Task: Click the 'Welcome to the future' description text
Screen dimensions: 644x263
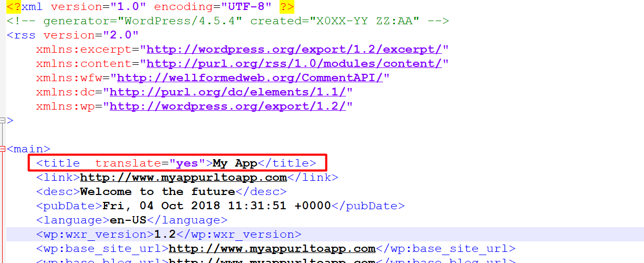Action: tap(157, 192)
